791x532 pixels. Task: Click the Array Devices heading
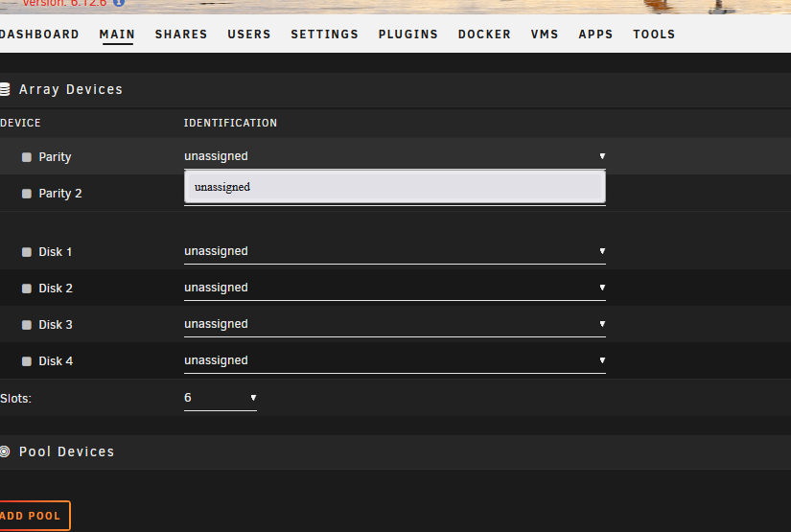(x=71, y=89)
